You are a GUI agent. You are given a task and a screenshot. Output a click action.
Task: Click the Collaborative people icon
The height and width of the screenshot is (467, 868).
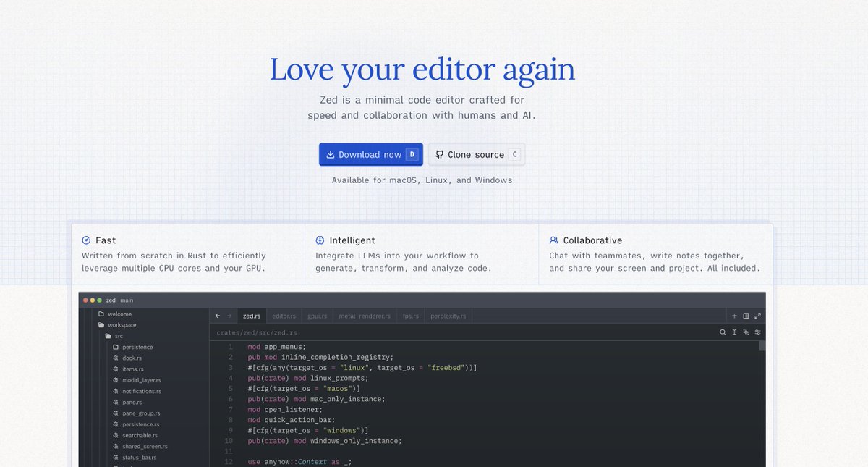[x=553, y=240]
